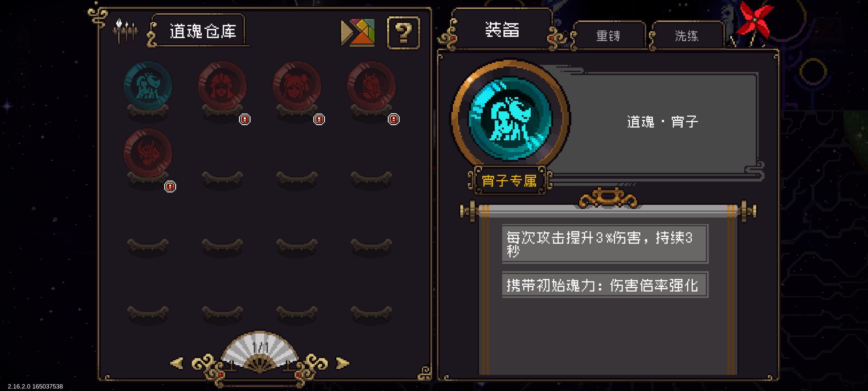Select the teal 宵子 soul orb in warehouse
Screen dimensions: 868x391
[148, 85]
